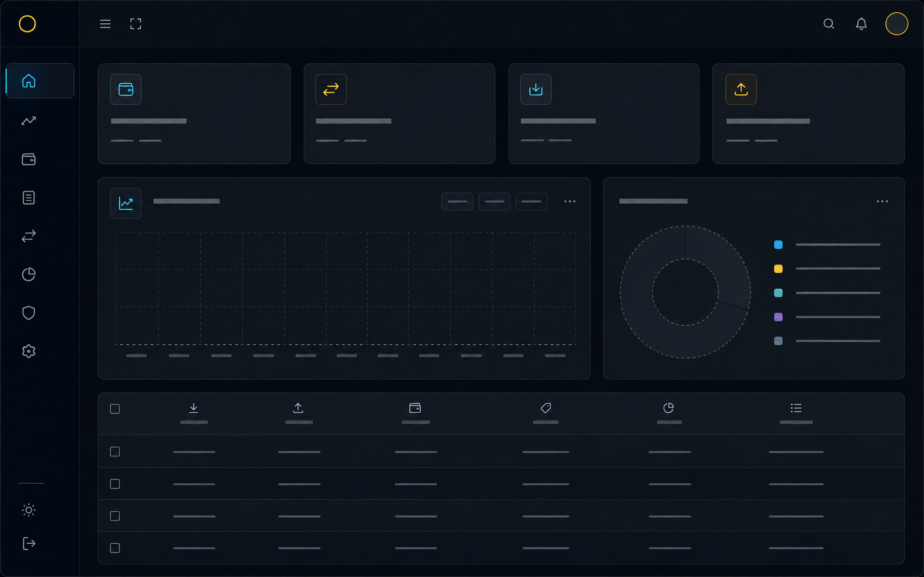
Task: Open the line chart panel more options
Action: pyautogui.click(x=569, y=201)
